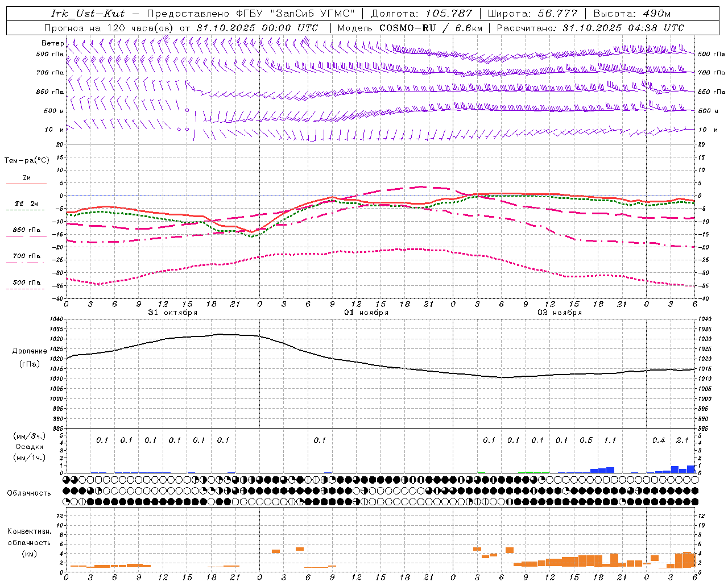Image resolution: width=728 pixels, height=582 pixels.
Task: Click the Irk_Ust-Kut station title
Action: point(88,14)
